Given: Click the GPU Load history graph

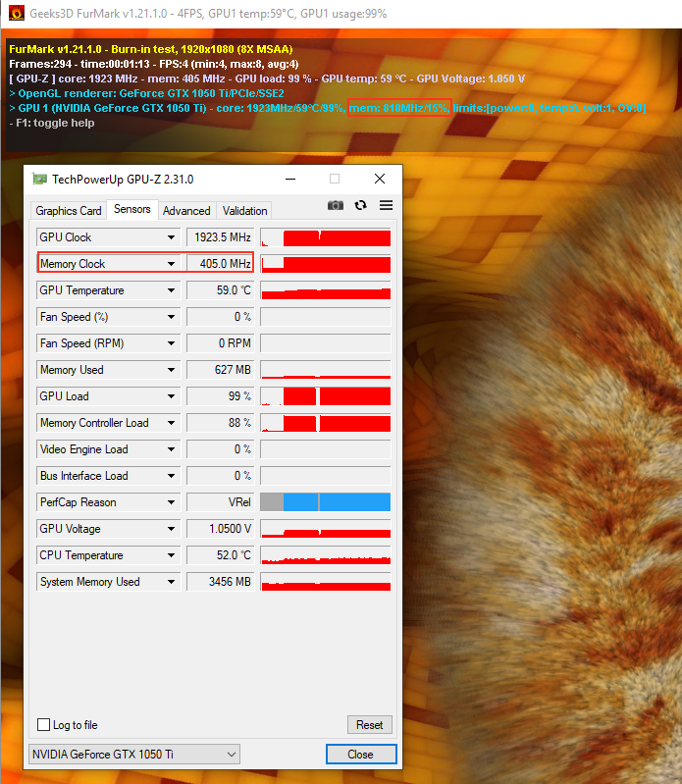Looking at the screenshot, I should pyautogui.click(x=326, y=396).
